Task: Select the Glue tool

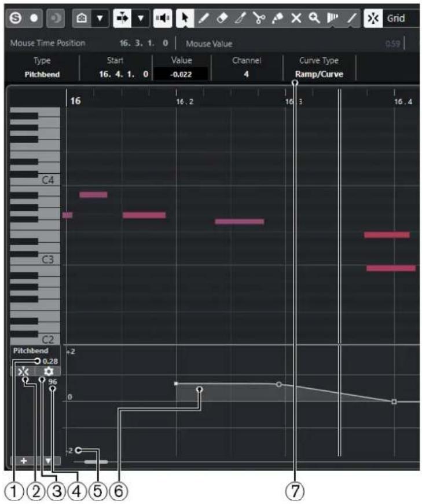Action: (277, 18)
